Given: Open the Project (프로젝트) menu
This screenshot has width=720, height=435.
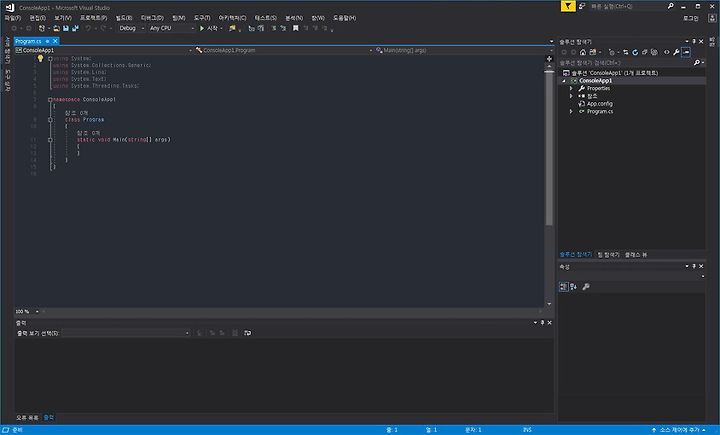Looking at the screenshot, I should click(x=93, y=18).
